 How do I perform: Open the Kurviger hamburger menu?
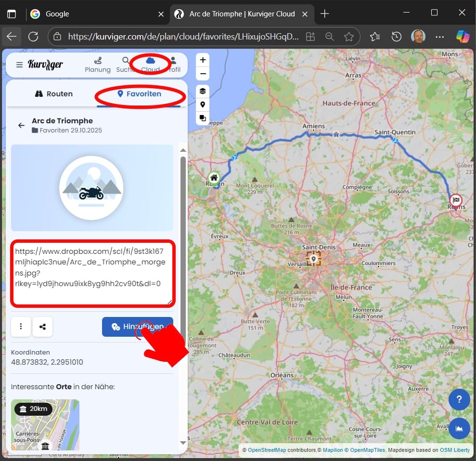[19, 65]
